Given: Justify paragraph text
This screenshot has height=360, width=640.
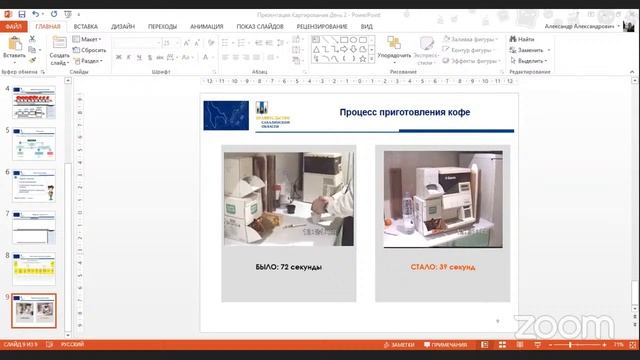Looking at the screenshot, I should coord(257,58).
